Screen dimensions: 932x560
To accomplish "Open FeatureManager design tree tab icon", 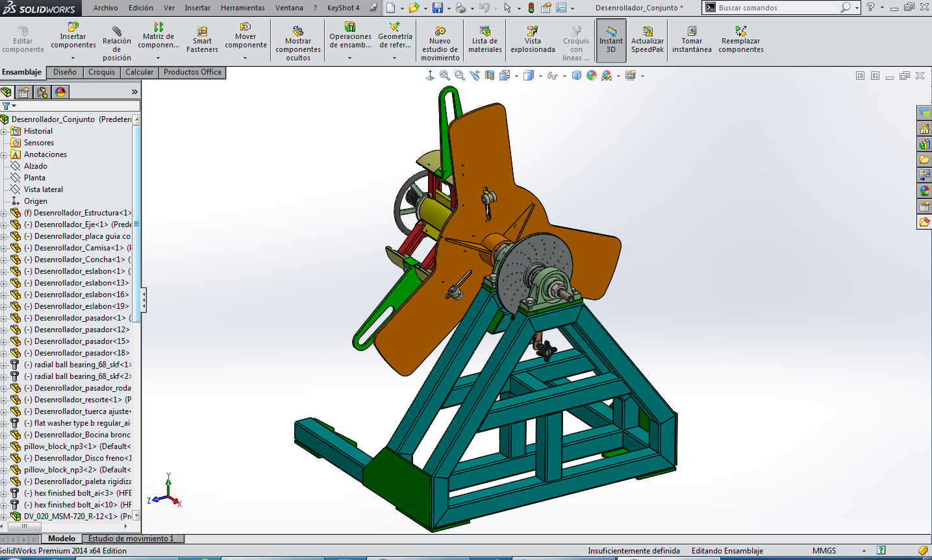I will pos(6,92).
